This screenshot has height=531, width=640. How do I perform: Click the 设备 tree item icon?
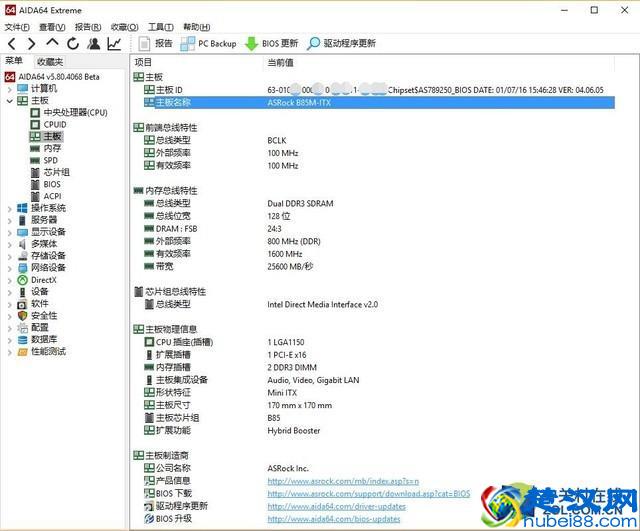22,292
